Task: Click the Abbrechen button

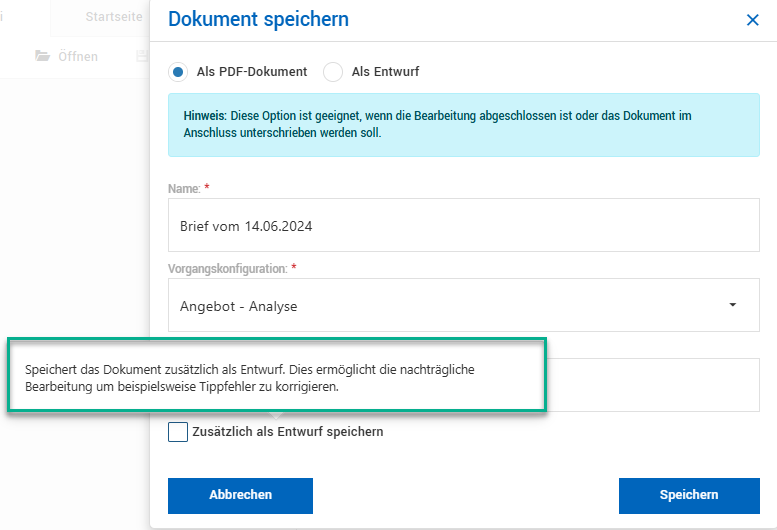Action: [240, 496]
